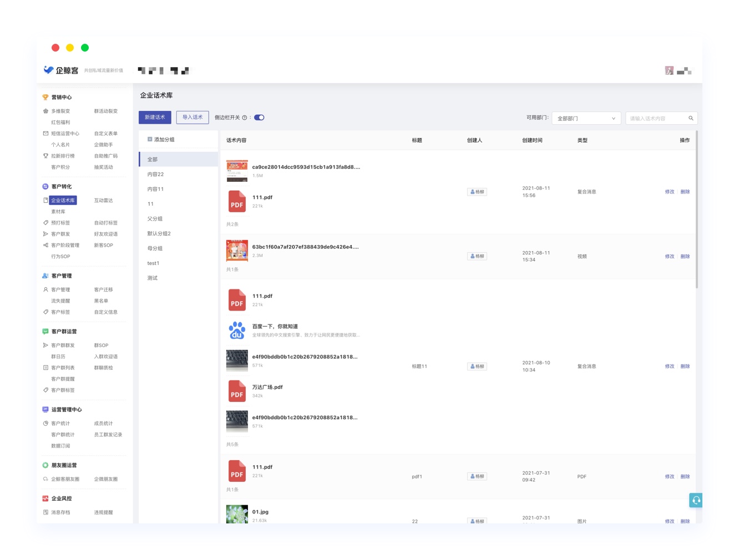Select the 内容22 group
Viewport: 739px width, 560px height.
(x=155, y=174)
